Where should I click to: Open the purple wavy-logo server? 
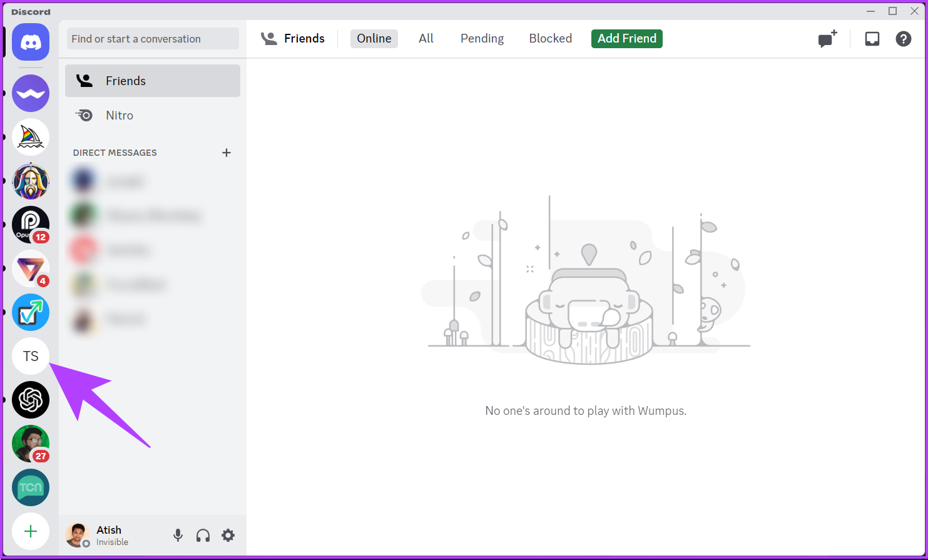[31, 93]
